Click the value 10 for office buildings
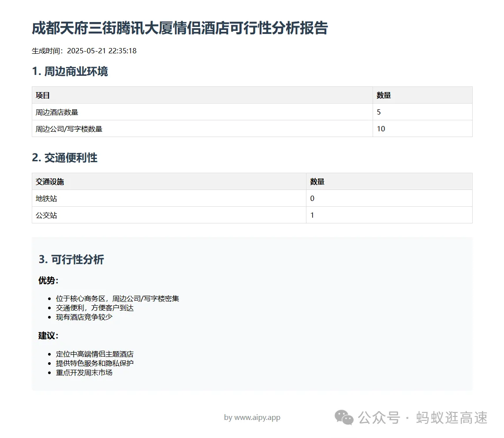 [x=381, y=129]
